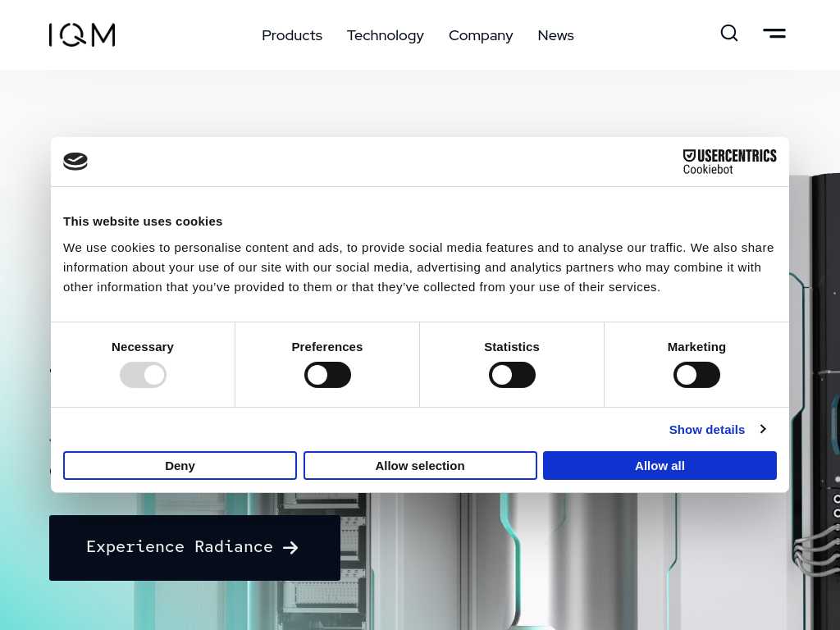Click the IQM logo in the header
Image resolution: width=840 pixels, height=630 pixels.
(x=82, y=34)
